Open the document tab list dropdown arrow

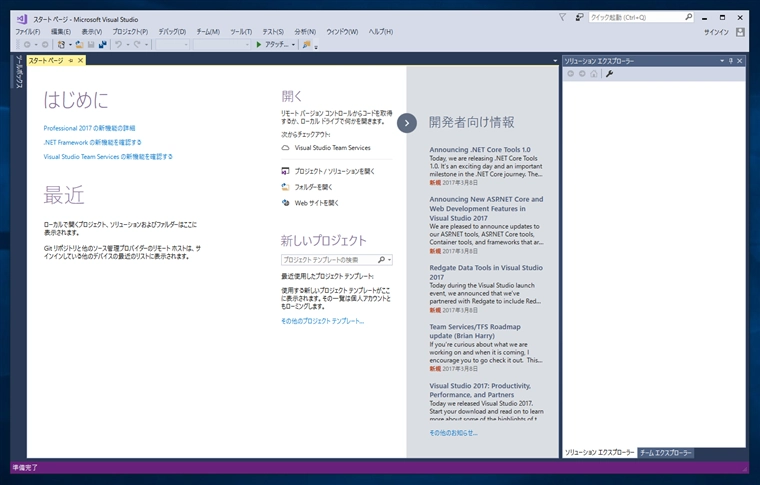tap(555, 61)
